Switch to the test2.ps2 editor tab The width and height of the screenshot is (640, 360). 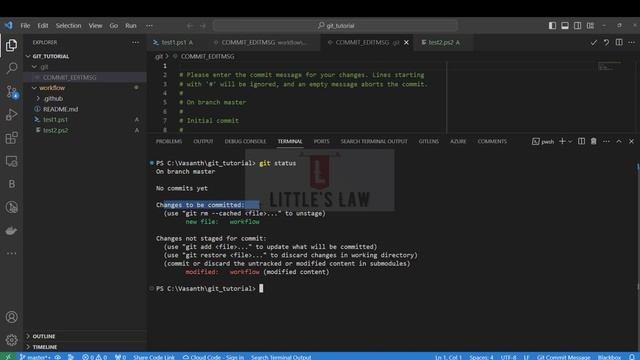[x=444, y=42]
